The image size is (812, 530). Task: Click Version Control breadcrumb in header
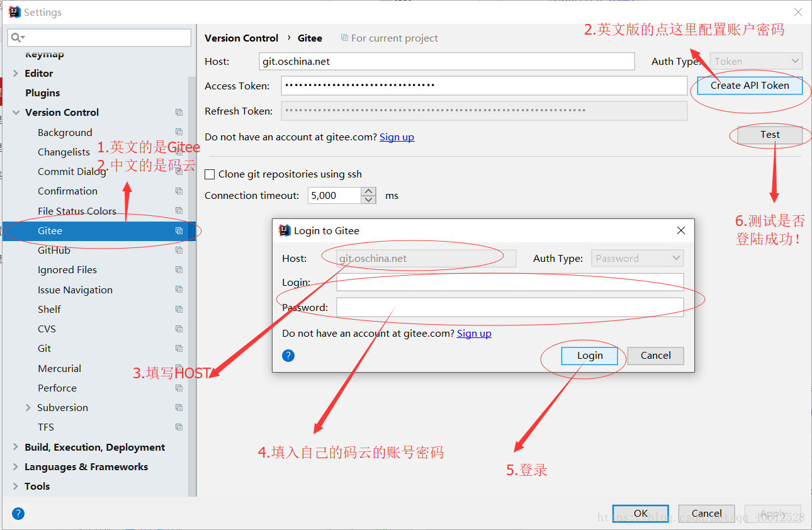pos(242,38)
